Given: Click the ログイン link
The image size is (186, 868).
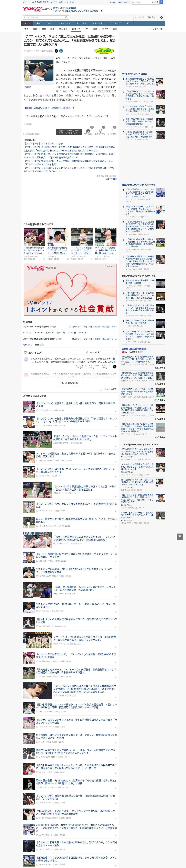Looking at the screenshot, I should pyautogui.click(x=57, y=11).
